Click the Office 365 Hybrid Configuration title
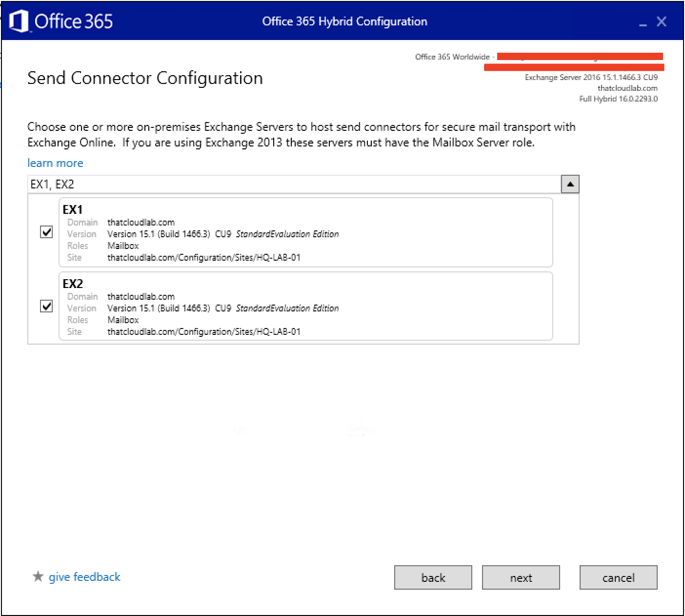The width and height of the screenshot is (685, 616). pyautogui.click(x=344, y=21)
